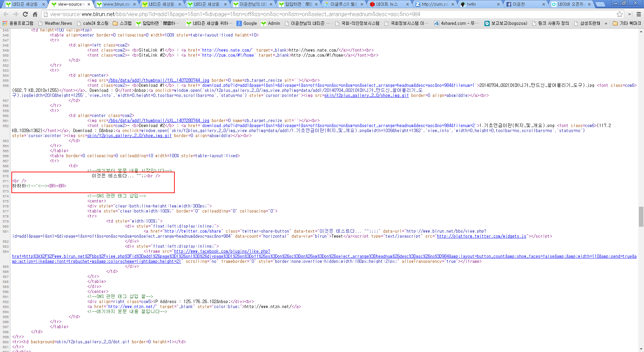The image size is (644, 352).
Task: Open the Weather,News bookmark
Action: click(55, 23)
